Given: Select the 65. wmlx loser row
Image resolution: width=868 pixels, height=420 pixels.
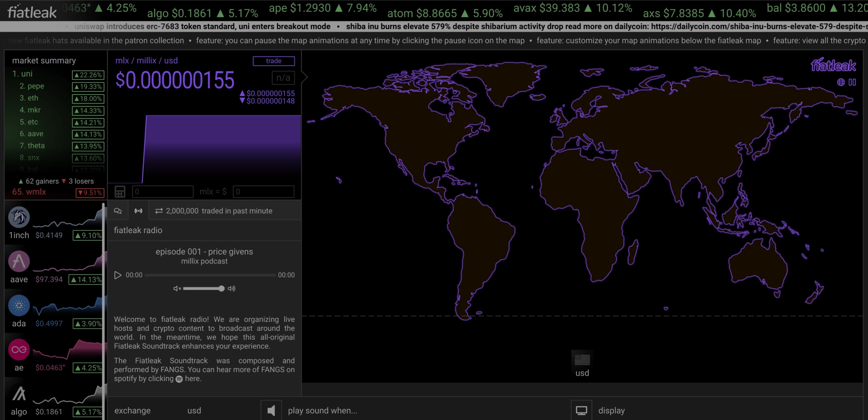Looking at the screenshot, I should point(58,192).
